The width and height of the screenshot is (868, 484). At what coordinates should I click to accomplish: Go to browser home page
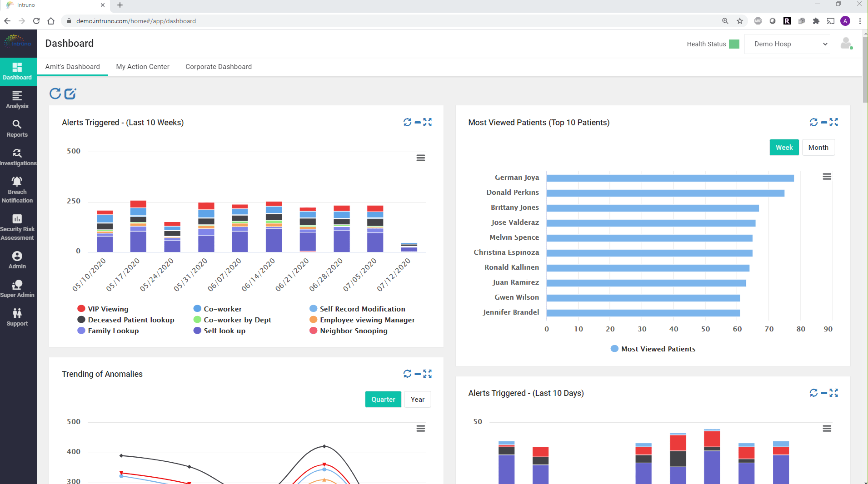[x=51, y=21]
